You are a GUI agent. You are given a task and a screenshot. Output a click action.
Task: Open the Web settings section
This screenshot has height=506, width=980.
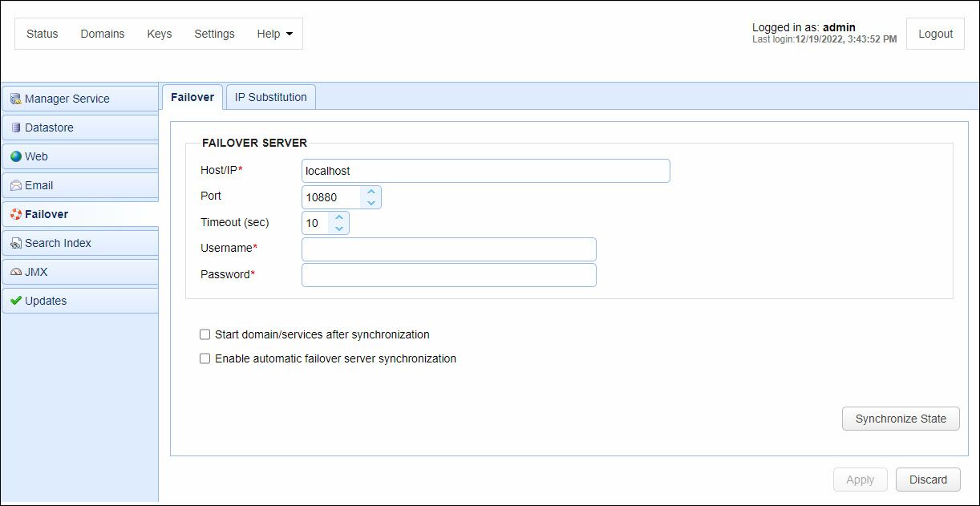tap(80, 156)
